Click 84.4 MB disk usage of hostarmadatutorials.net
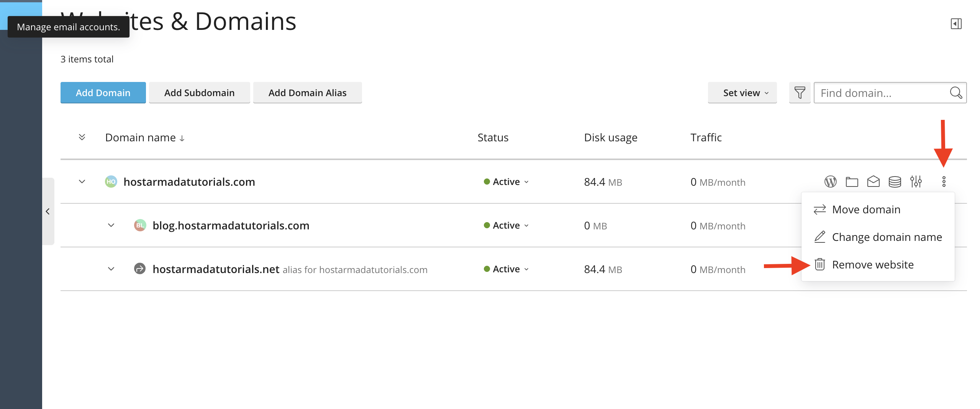Viewport: 980px width, 409px height. pyautogui.click(x=603, y=270)
